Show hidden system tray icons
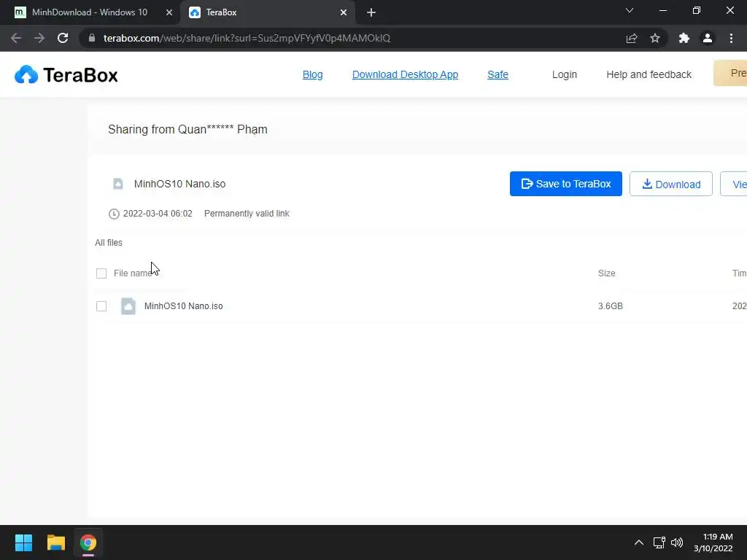747x560 pixels. [639, 542]
